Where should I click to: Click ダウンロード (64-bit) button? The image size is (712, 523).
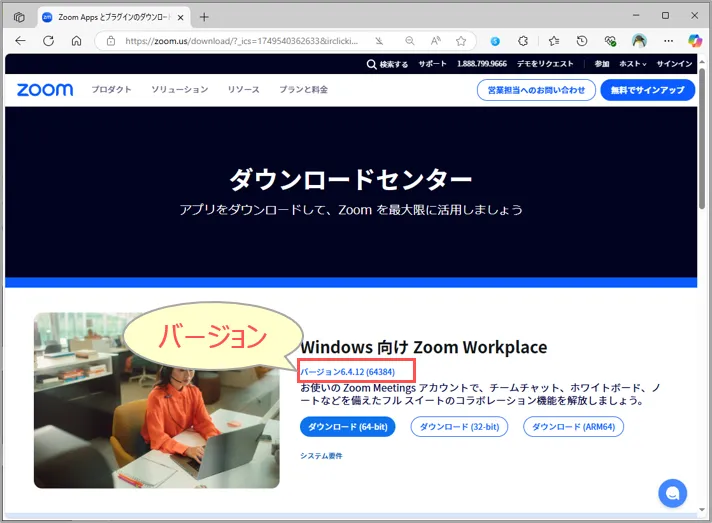click(x=348, y=427)
